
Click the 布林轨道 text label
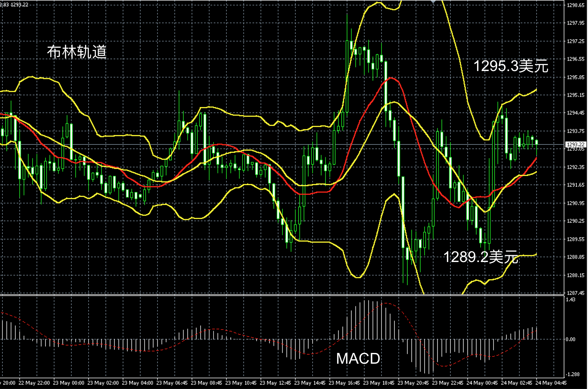(x=77, y=52)
